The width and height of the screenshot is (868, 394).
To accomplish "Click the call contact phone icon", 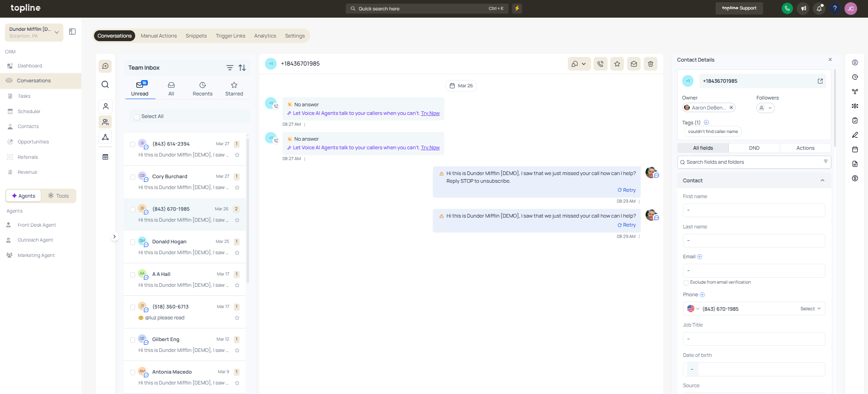I will coord(600,64).
